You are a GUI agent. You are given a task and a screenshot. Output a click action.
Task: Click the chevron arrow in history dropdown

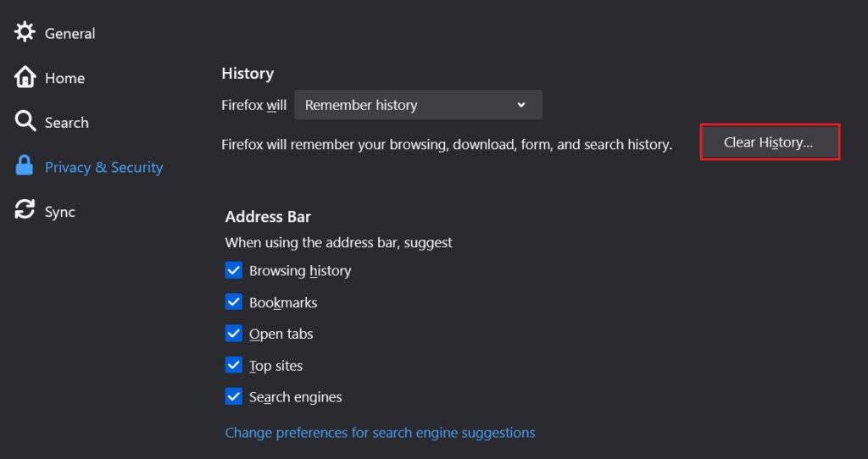click(x=520, y=105)
